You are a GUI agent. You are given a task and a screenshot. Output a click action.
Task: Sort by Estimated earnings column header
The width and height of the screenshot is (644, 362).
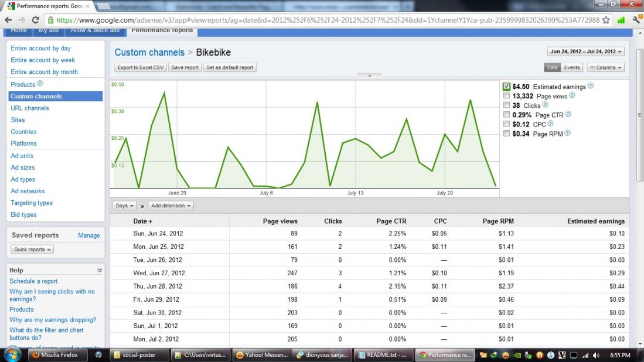point(595,221)
